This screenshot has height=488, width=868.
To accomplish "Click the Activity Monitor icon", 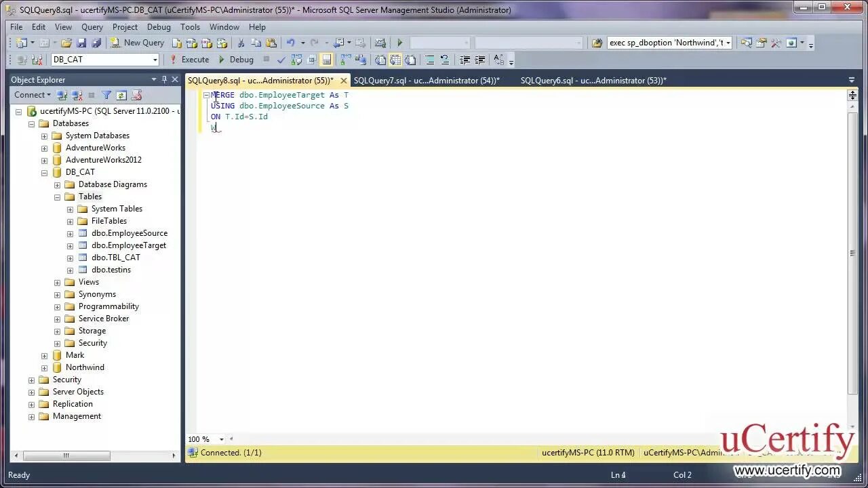I will click(x=380, y=43).
